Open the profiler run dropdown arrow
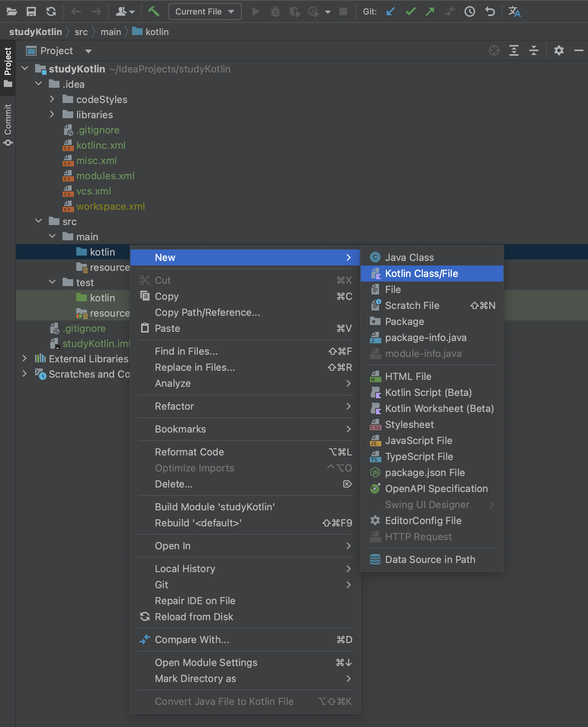588x727 pixels. click(x=328, y=12)
